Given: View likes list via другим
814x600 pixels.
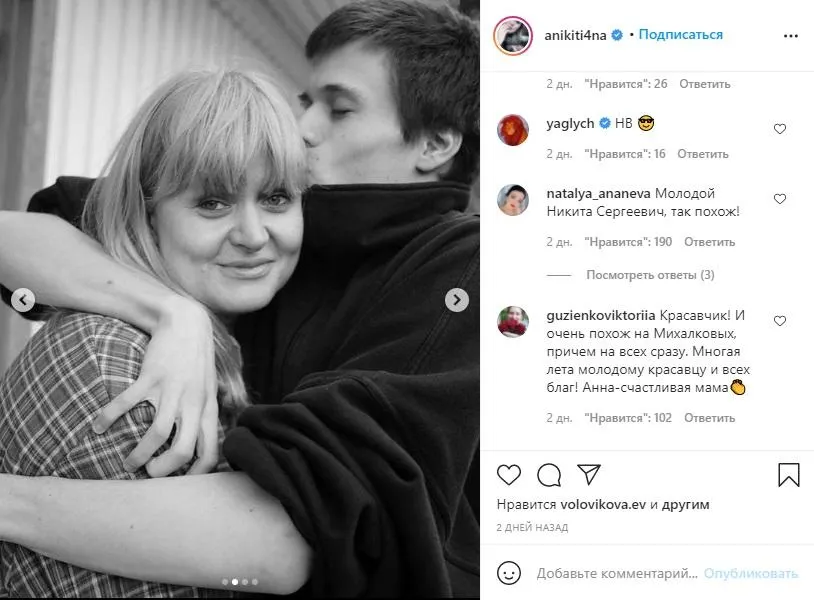Looking at the screenshot, I should (x=685, y=504).
